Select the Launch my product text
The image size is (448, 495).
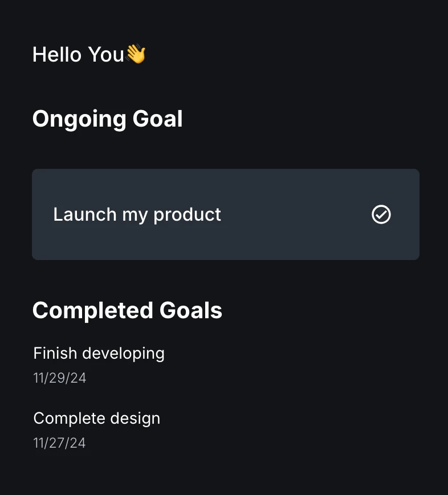137,214
